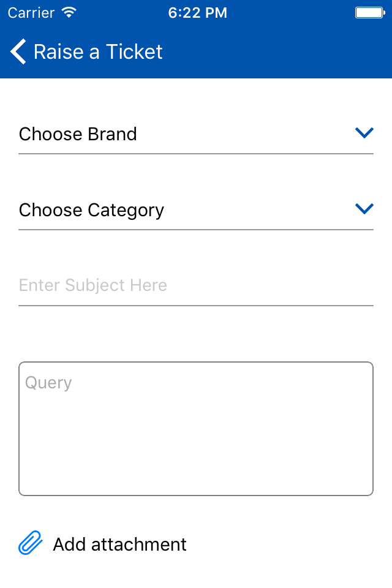Click inside the Query text box
The width and height of the screenshot is (392, 588).
196,429
